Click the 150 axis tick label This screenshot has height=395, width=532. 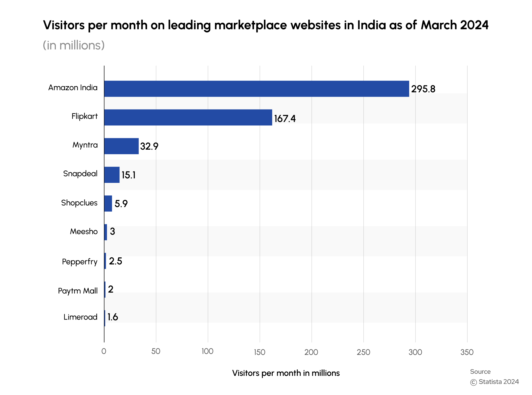(259, 352)
